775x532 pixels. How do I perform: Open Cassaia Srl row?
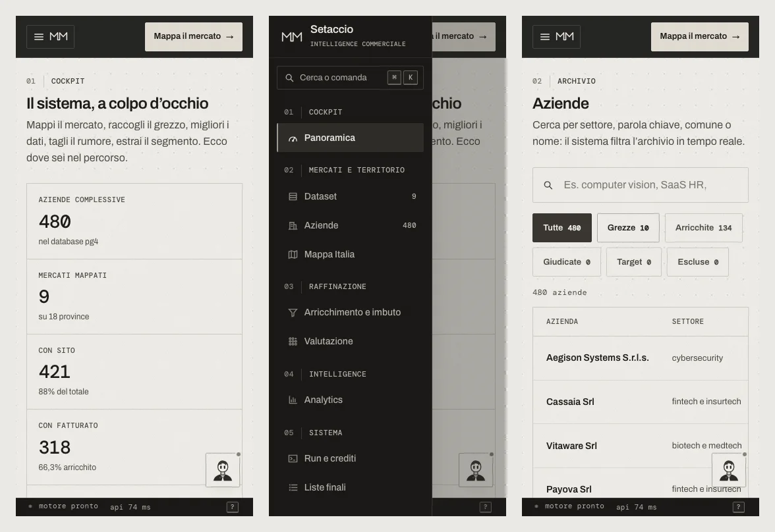641,402
